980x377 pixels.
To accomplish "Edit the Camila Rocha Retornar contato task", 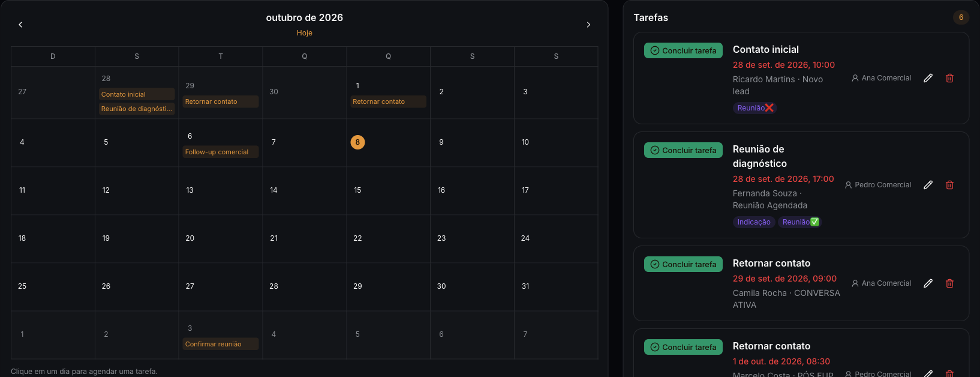I will click(928, 283).
